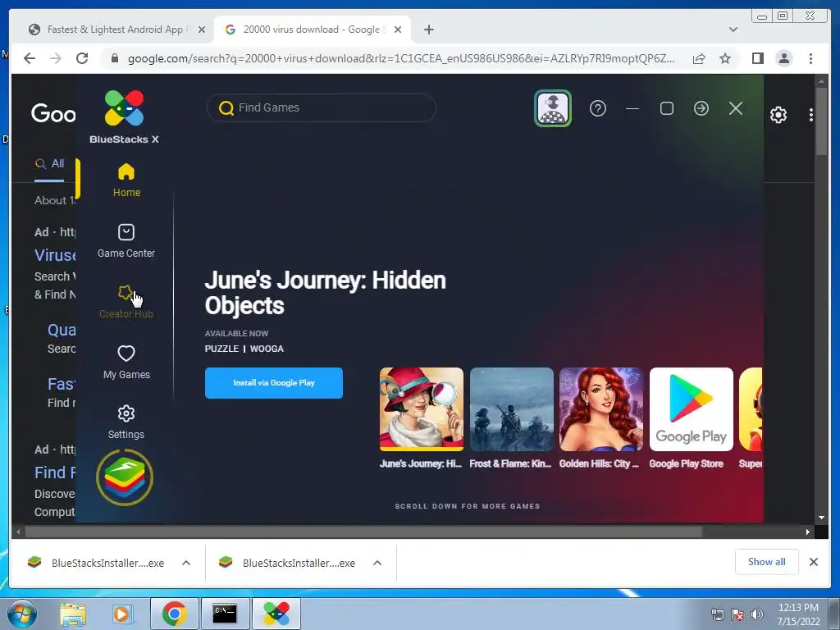
Task: Click the June's Journey: Hidden Objects title
Action: click(x=325, y=293)
